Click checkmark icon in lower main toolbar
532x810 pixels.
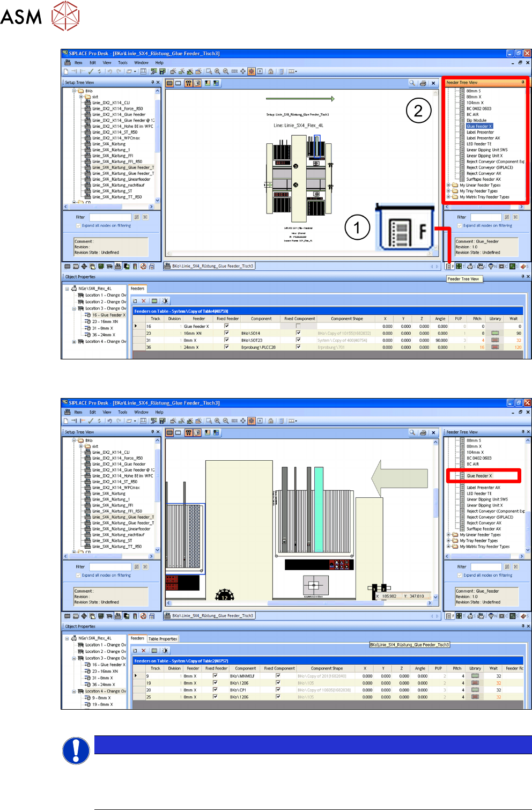pos(91,421)
